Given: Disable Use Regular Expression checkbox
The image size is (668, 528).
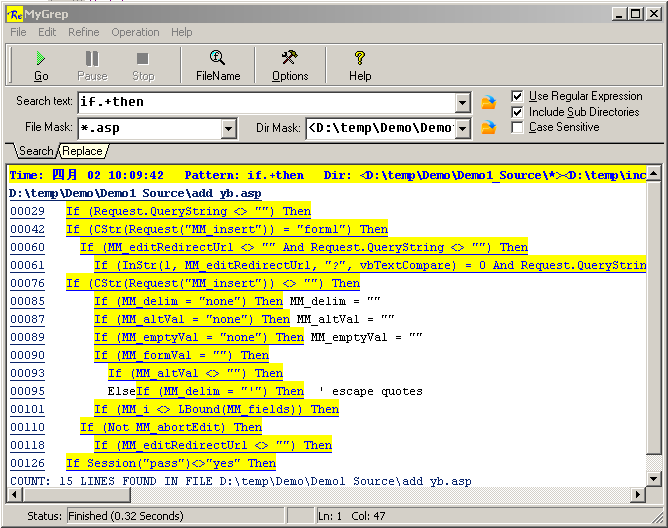Looking at the screenshot, I should [517, 97].
